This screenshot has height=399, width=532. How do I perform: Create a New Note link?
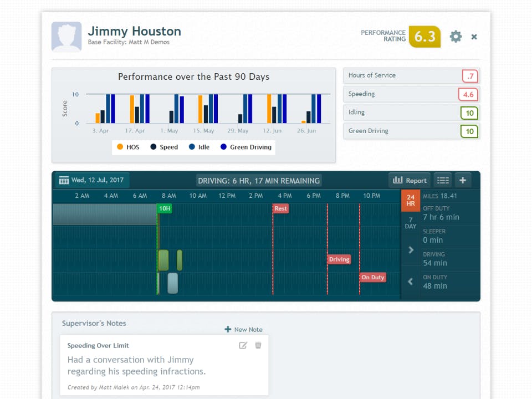(x=244, y=329)
